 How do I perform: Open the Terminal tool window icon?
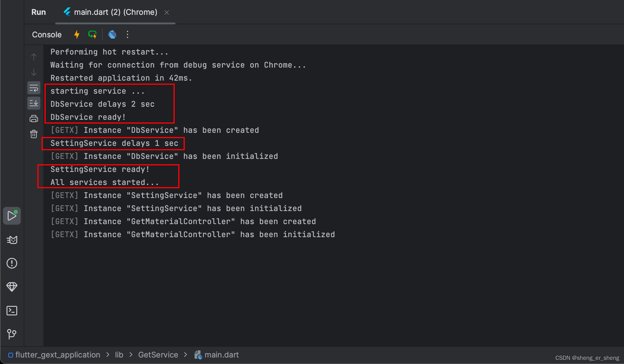tap(12, 310)
